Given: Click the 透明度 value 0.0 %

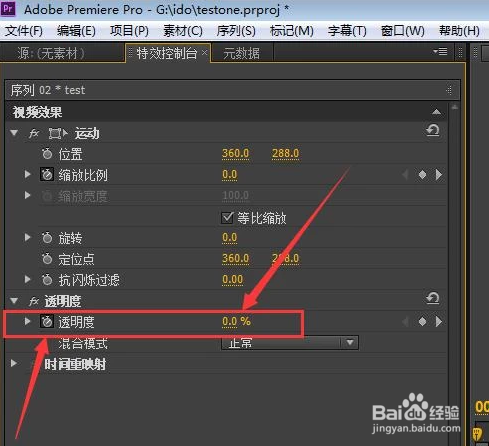Looking at the screenshot, I should coord(236,321).
